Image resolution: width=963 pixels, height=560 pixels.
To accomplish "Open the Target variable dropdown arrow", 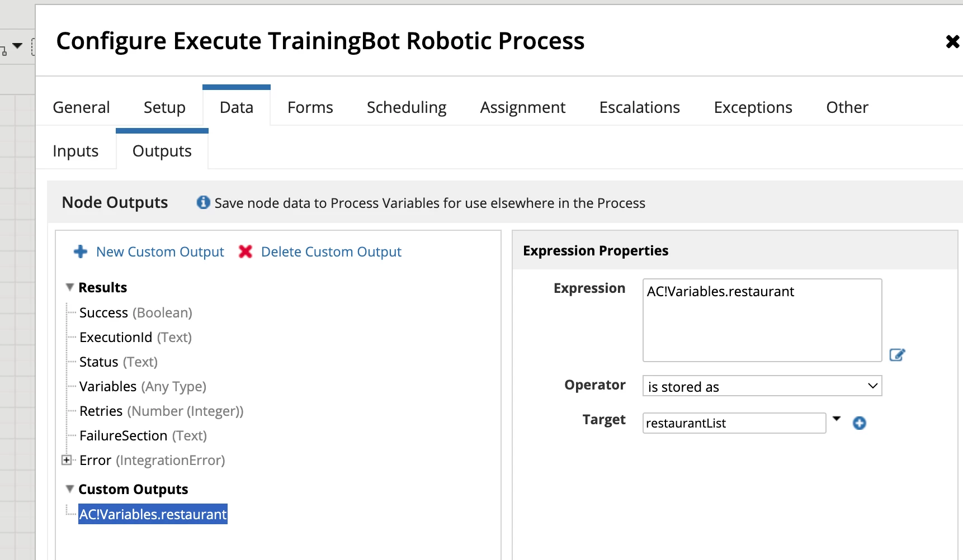I will click(837, 419).
